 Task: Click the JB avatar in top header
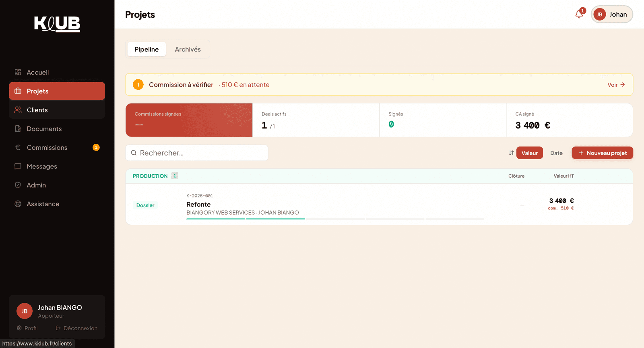(x=599, y=14)
